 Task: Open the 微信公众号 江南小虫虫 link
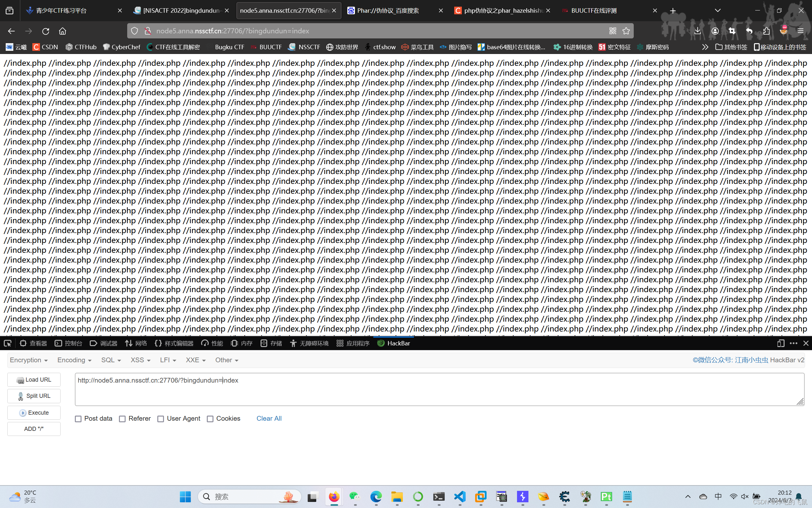(730, 360)
